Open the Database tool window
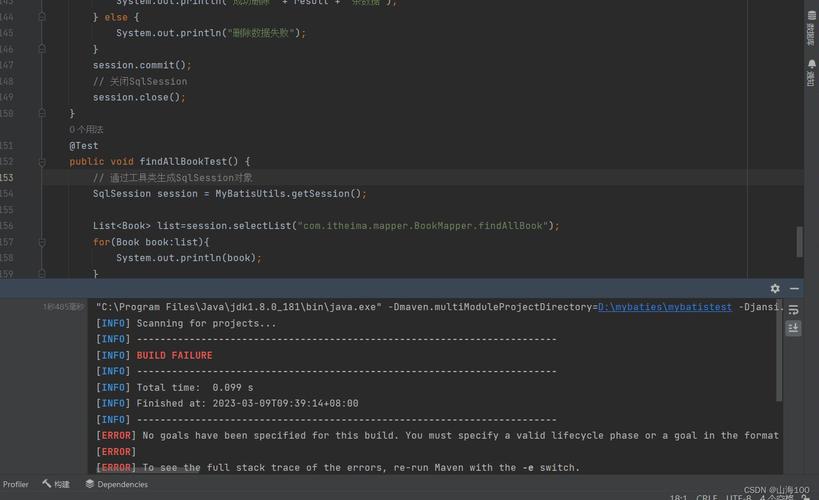This screenshot has height=500, width=819. click(811, 28)
